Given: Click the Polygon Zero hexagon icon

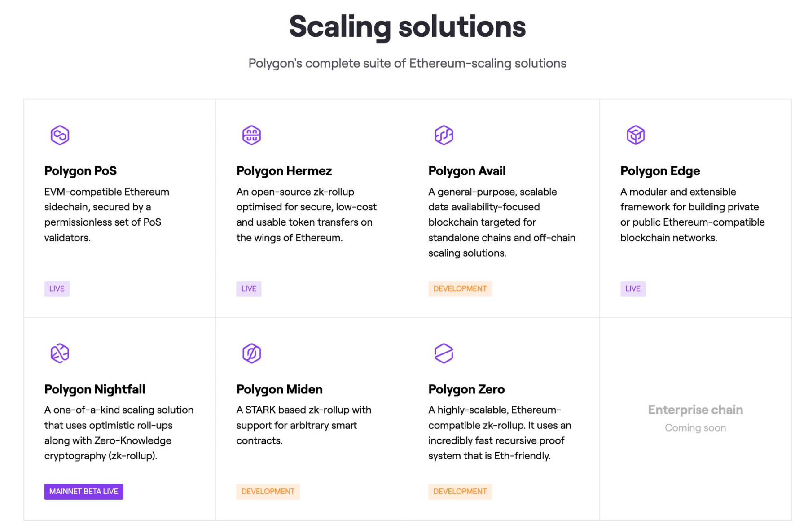Looking at the screenshot, I should 444,353.
